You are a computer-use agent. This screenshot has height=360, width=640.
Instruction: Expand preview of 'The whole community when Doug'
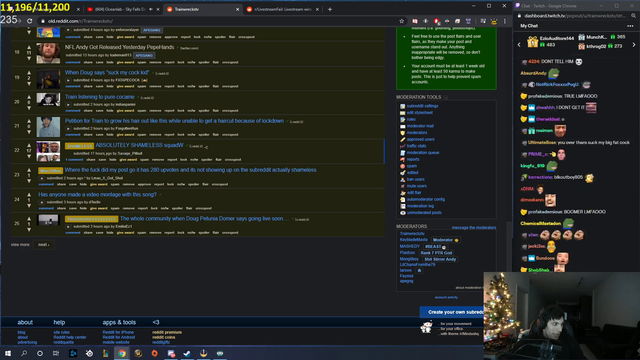tap(68, 227)
